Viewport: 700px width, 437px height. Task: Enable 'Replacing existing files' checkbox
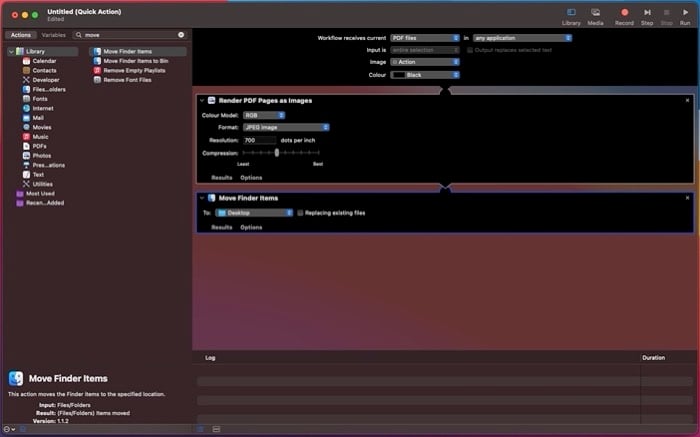point(300,213)
